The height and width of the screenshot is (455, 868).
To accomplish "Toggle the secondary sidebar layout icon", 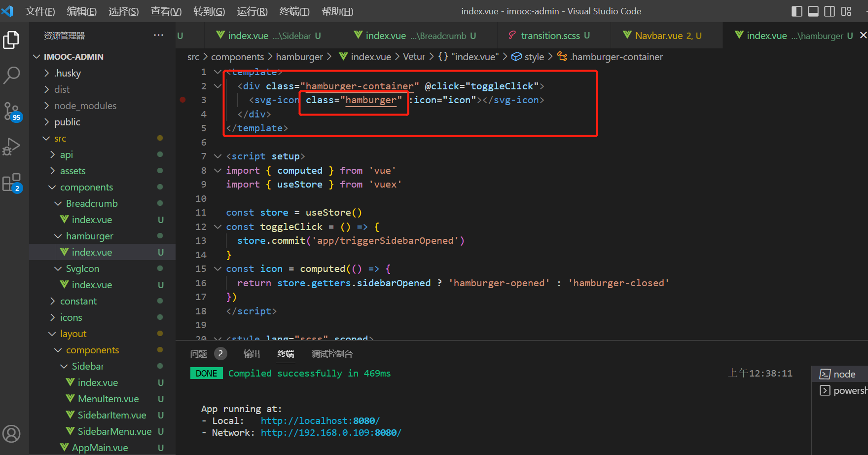I will click(830, 11).
